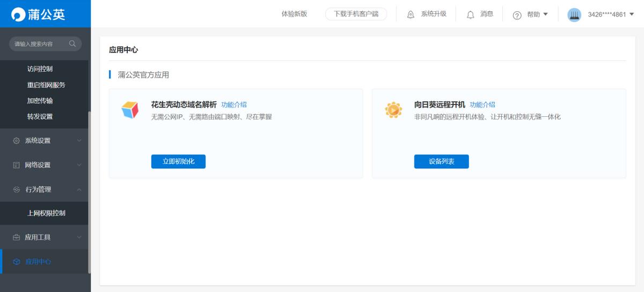644x292 pixels.
Task: Click the 帮助 text label
Action: click(533, 14)
